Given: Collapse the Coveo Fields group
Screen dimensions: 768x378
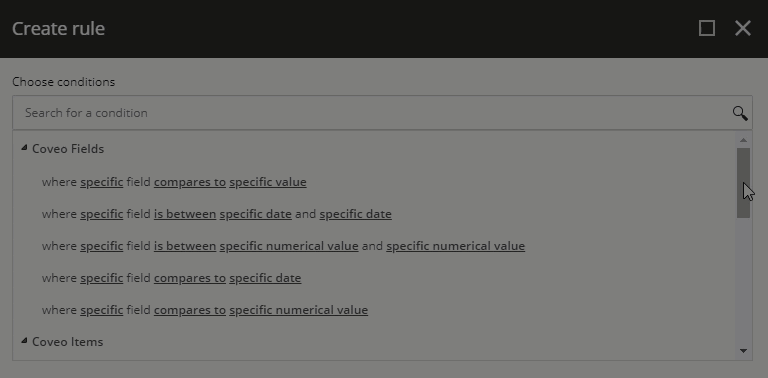Looking at the screenshot, I should click(24, 148).
